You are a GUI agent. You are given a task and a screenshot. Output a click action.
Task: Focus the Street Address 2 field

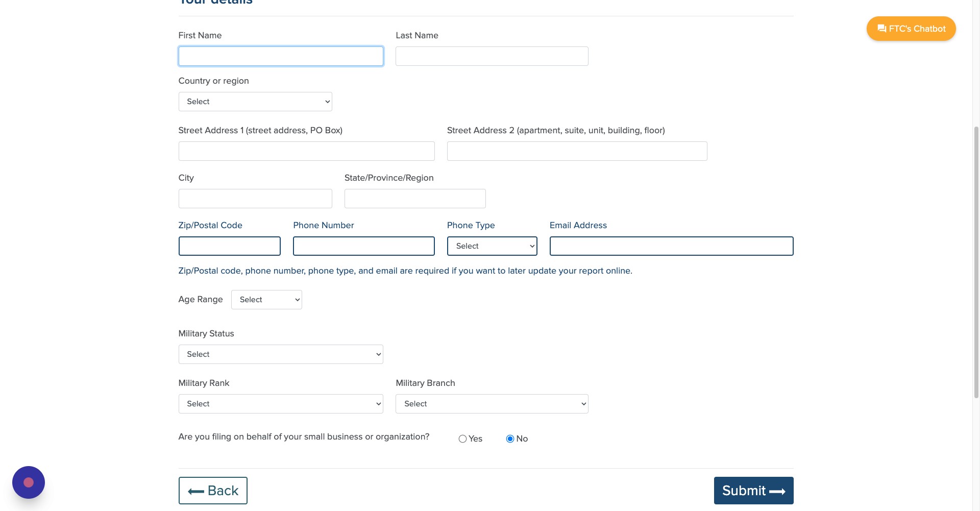tap(577, 151)
